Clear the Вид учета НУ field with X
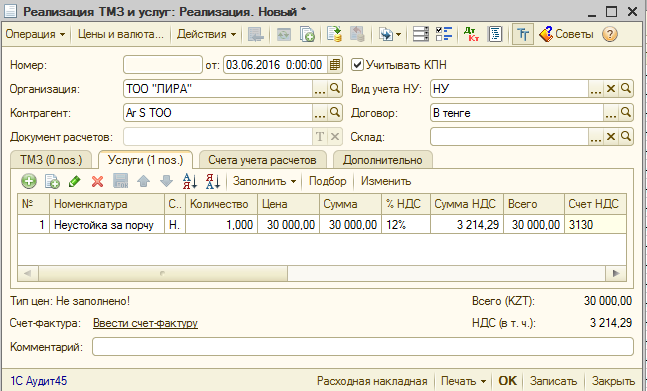This screenshot has height=391, width=647. pos(611,89)
